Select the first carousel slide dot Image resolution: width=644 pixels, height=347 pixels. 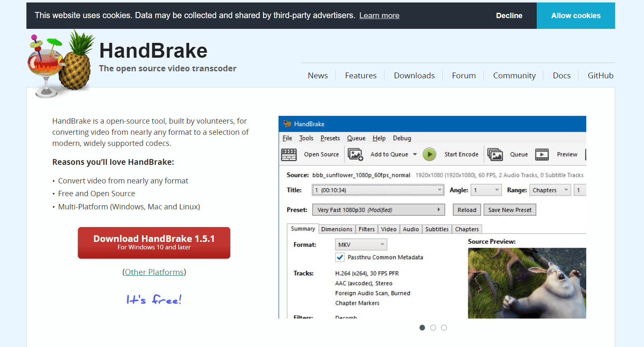coord(422,328)
